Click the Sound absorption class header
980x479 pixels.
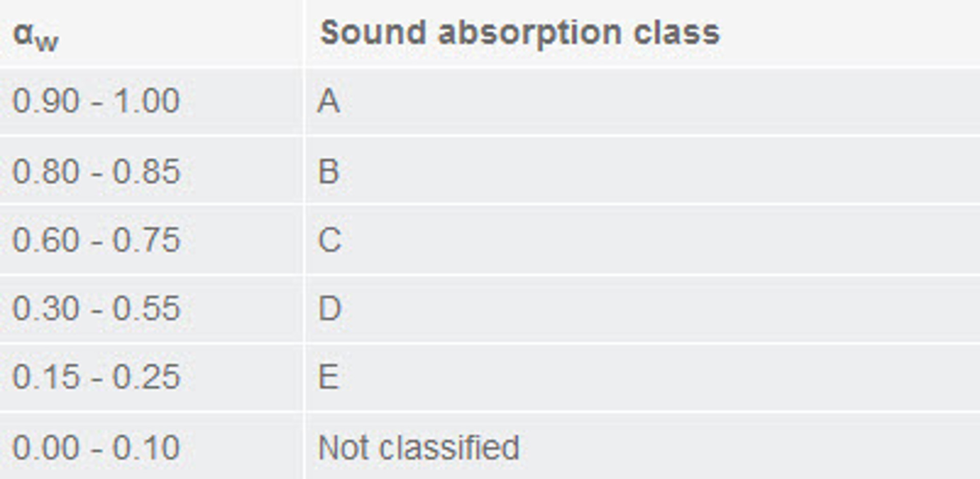pos(520,33)
